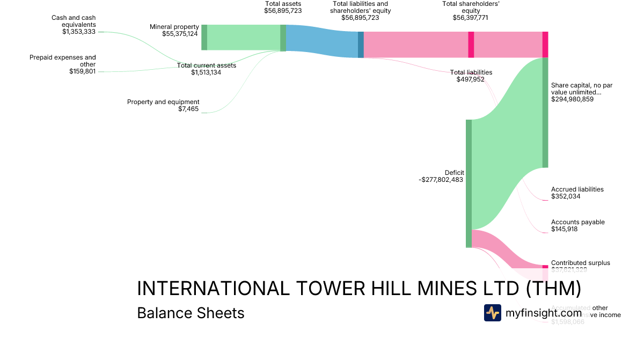
Task: Select the Property and equipment label
Action: pos(163,105)
